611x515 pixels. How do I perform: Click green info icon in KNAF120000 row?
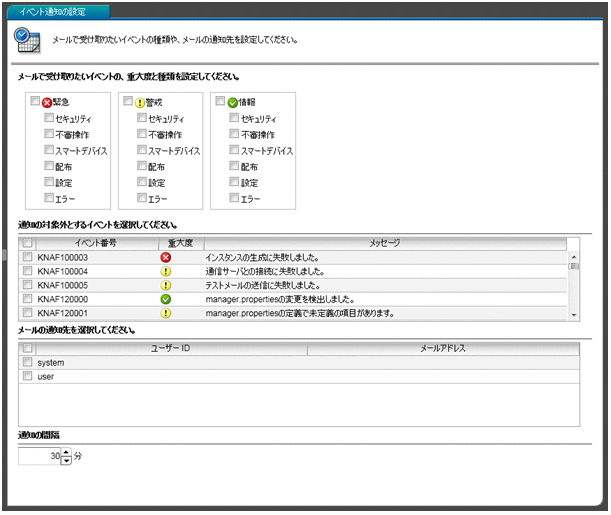[x=166, y=299]
